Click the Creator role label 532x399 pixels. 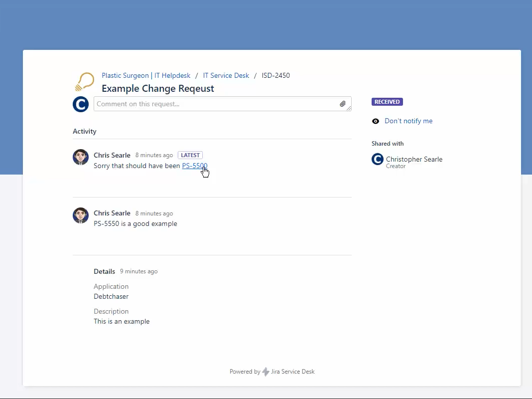(396, 166)
